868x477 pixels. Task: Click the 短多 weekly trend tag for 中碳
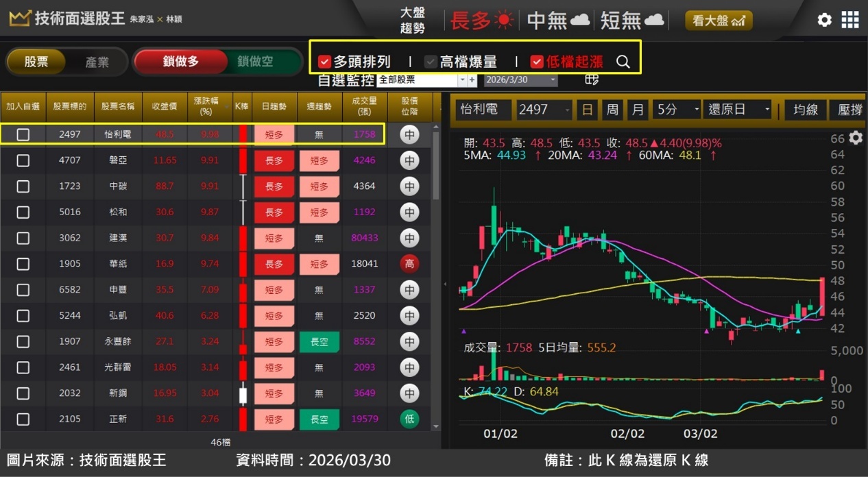coord(320,186)
